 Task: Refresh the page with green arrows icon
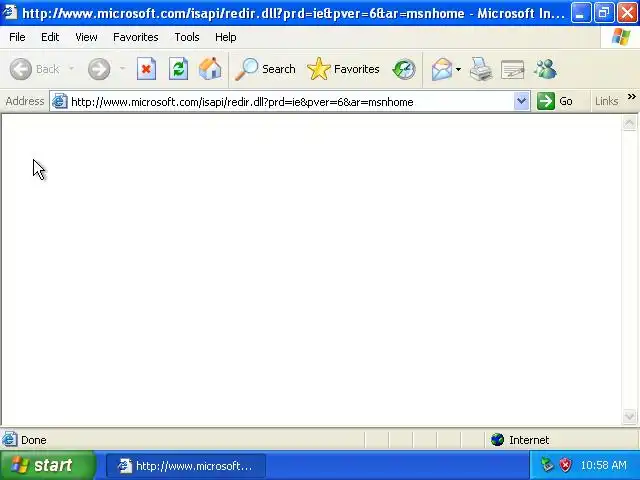[178, 69]
